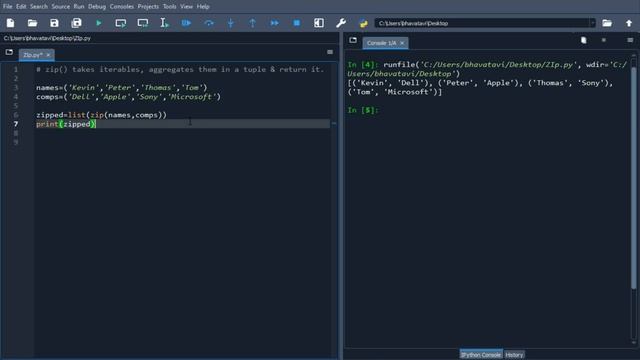Click the zip() comment on line 1
This screenshot has height=360, width=640.
(x=180, y=69)
